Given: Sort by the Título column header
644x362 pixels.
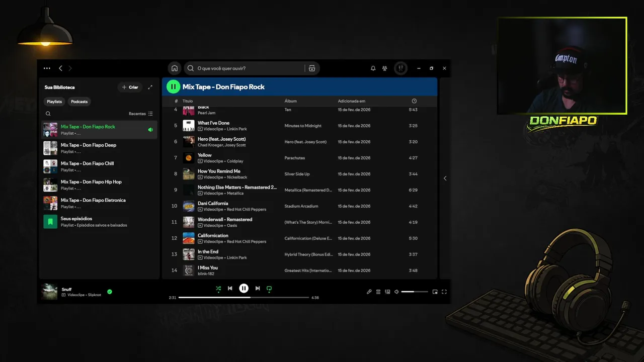Looking at the screenshot, I should (x=188, y=101).
